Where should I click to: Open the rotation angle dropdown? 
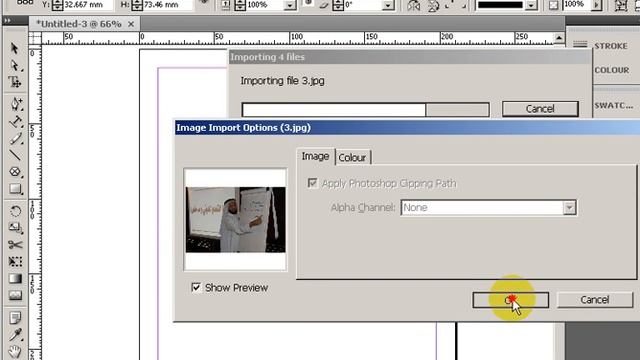point(388,5)
